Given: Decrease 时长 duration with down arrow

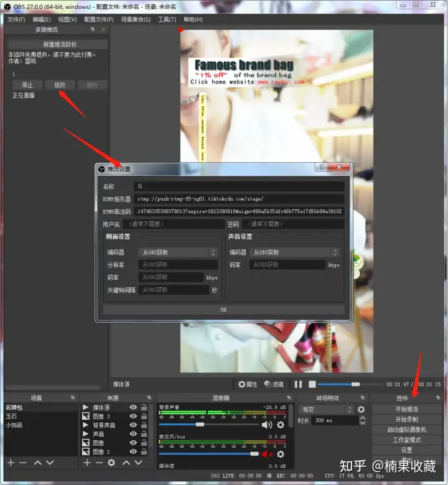Looking at the screenshot, I should (x=362, y=423).
